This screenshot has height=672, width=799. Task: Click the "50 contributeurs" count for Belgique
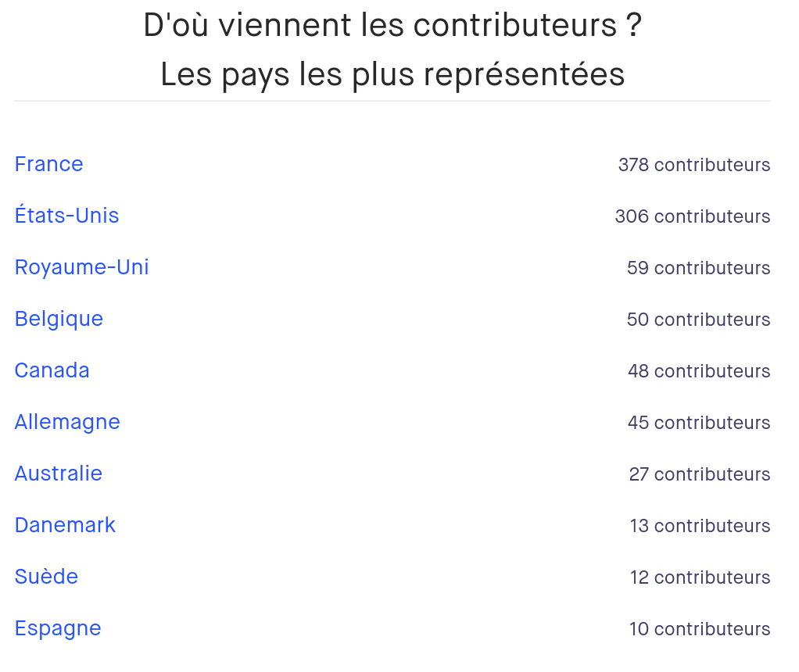tap(698, 320)
